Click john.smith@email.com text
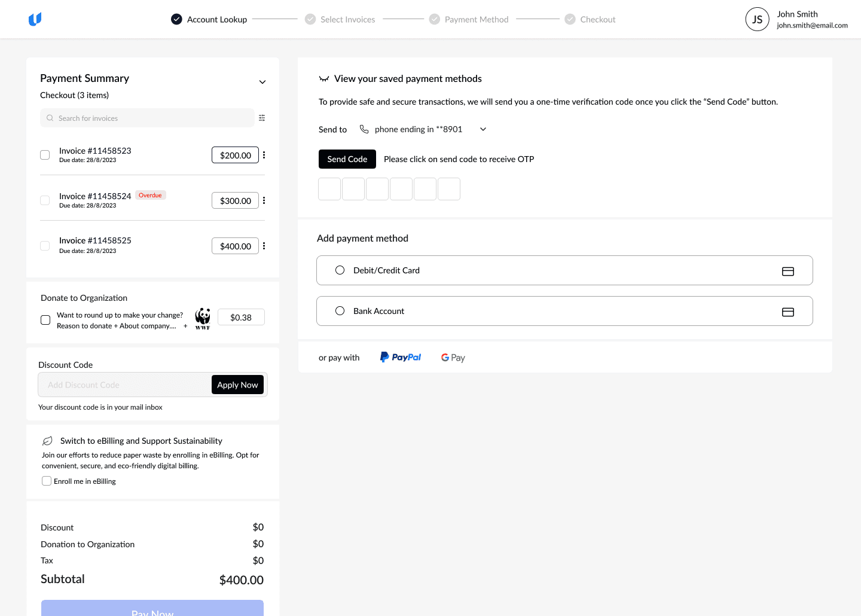This screenshot has width=861, height=616. point(812,25)
